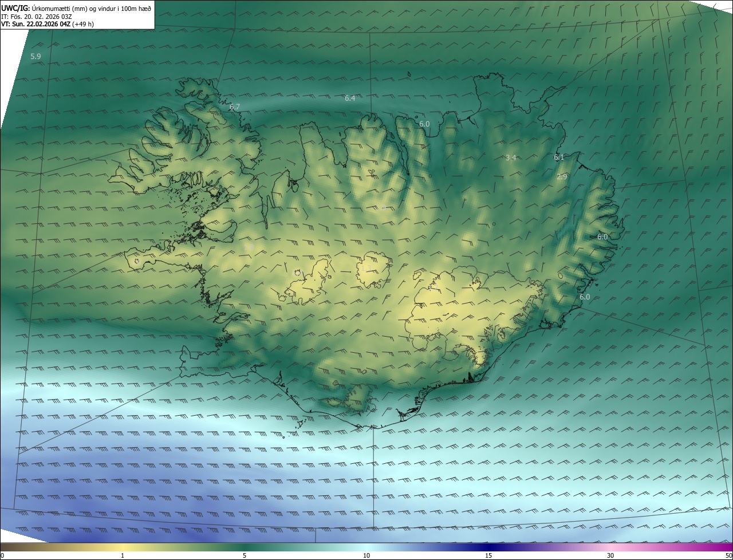733x560 pixels.
Task: Click the colour scale tick label 0
Action: click(2, 555)
